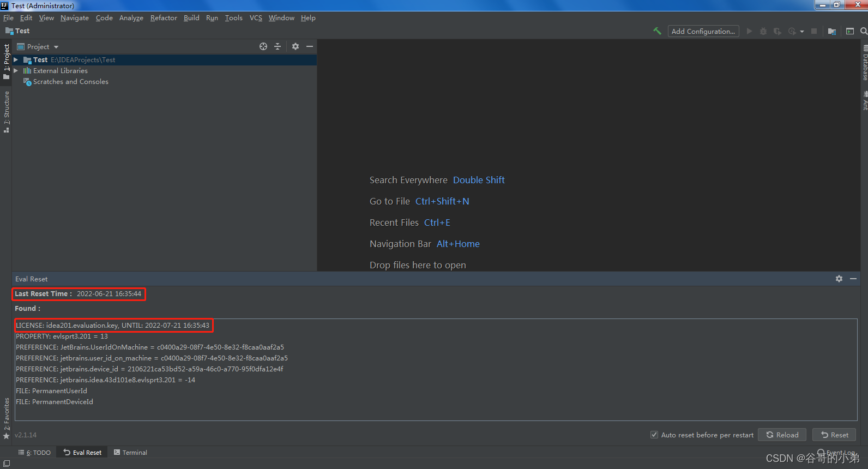Open the Structure sidebar tab
Image resolution: width=868 pixels, height=469 pixels.
pyautogui.click(x=6, y=112)
